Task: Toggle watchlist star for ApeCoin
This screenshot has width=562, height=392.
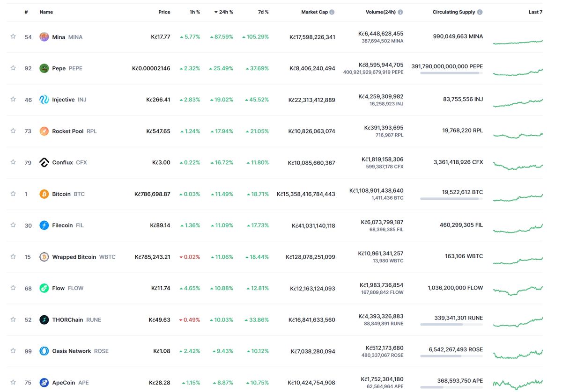Action: (x=13, y=382)
